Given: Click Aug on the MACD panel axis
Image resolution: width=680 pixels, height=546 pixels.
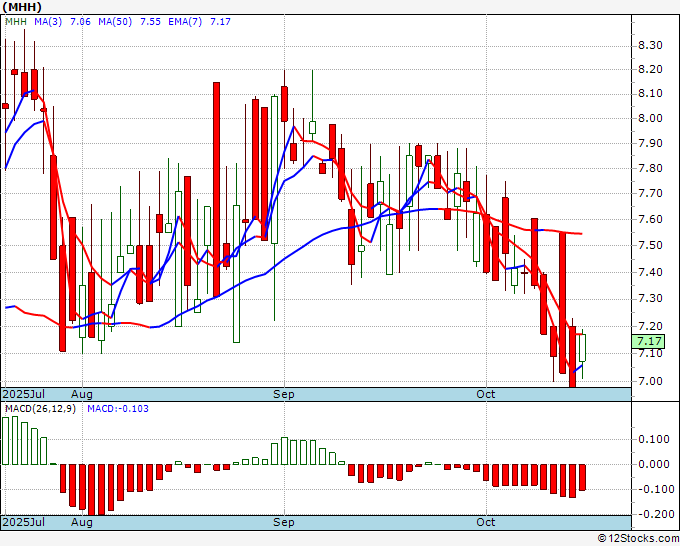Looking at the screenshot, I should (x=82, y=522).
